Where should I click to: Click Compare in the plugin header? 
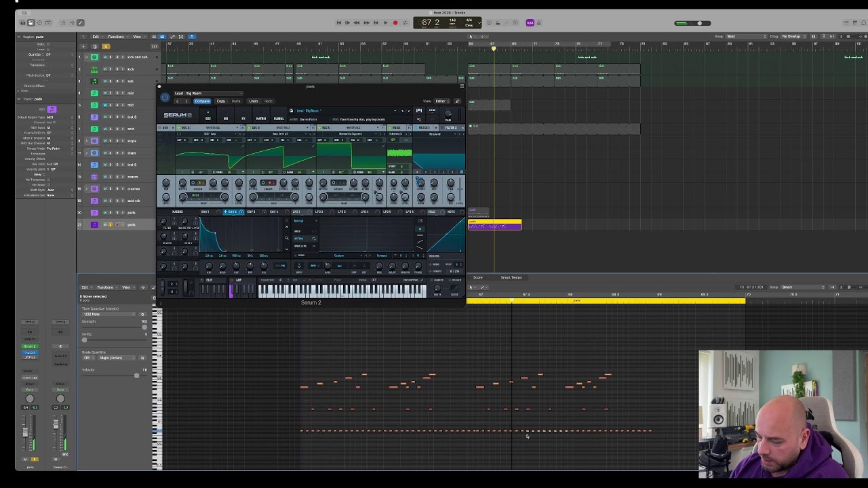click(202, 102)
